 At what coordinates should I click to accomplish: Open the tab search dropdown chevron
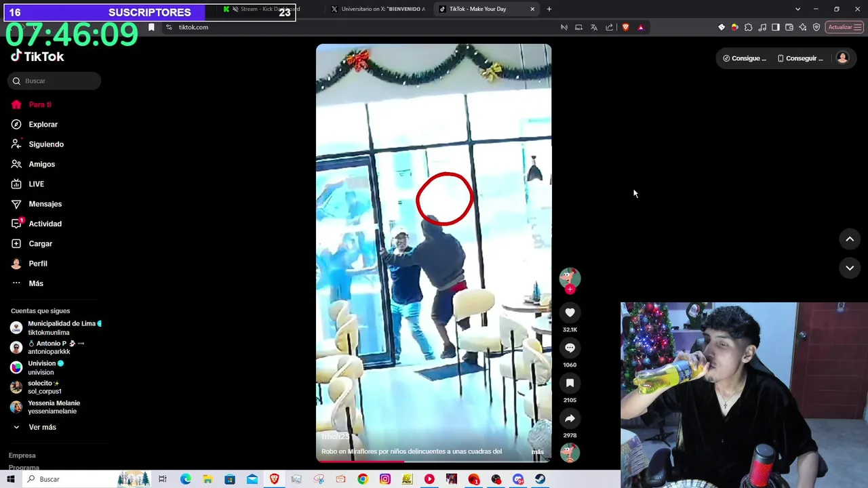pyautogui.click(x=797, y=9)
